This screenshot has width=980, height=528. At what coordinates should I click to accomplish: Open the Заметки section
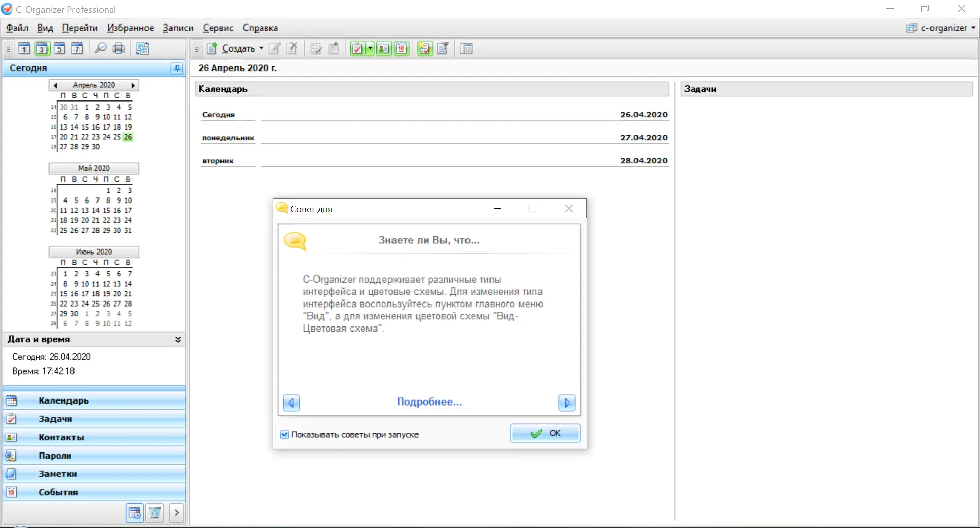point(94,474)
